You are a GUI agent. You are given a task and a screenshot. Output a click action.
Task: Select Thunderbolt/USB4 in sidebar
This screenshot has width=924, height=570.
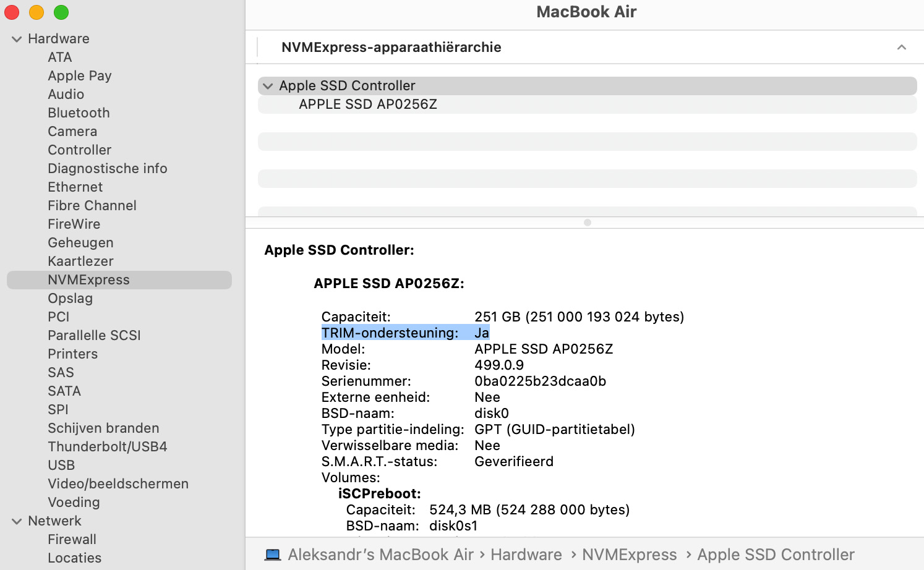click(x=108, y=446)
